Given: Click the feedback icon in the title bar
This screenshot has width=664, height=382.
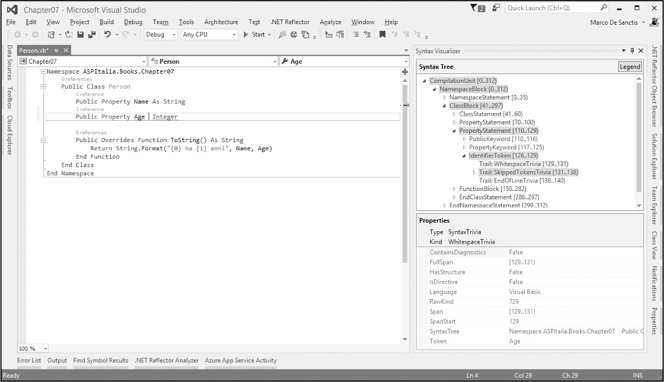Looking at the screenshot, I should [x=496, y=8].
